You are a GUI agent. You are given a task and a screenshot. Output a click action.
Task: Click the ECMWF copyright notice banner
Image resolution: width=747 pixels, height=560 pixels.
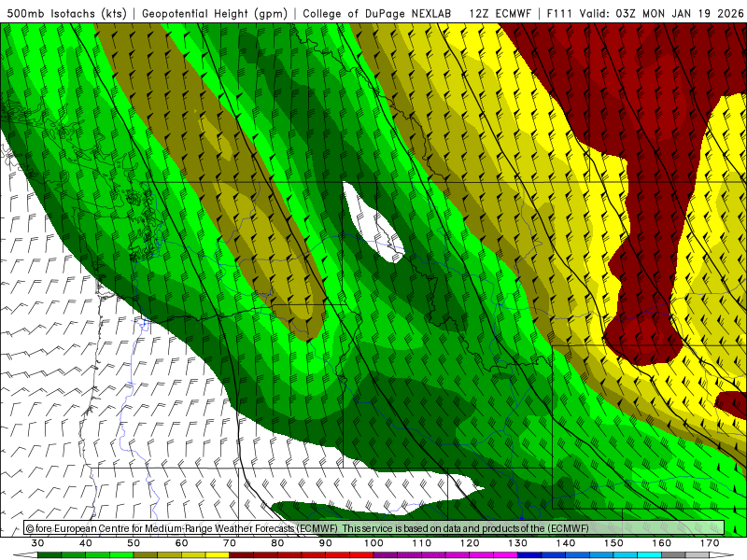(x=374, y=528)
